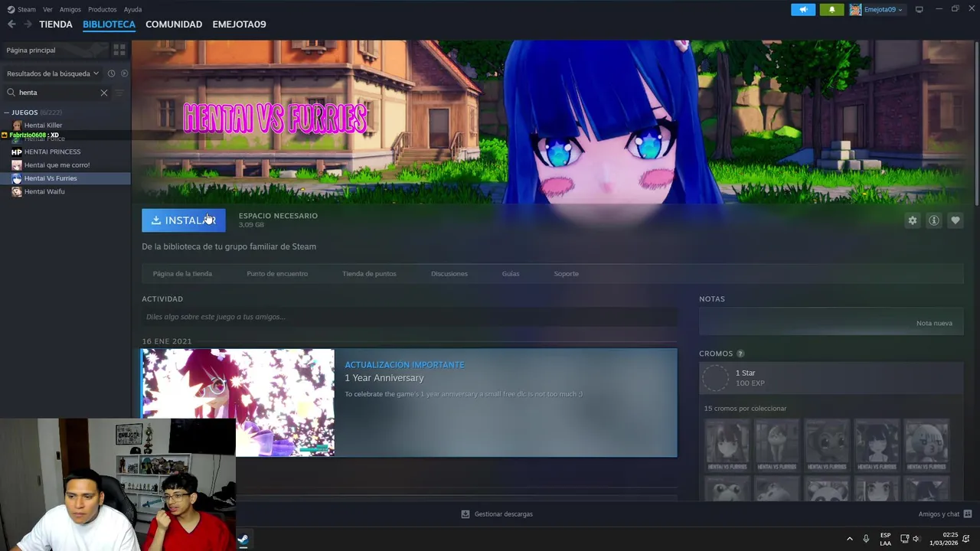Open the 1 Year Anniversary news thumbnail
Image resolution: width=980 pixels, height=551 pixels.
[238, 403]
